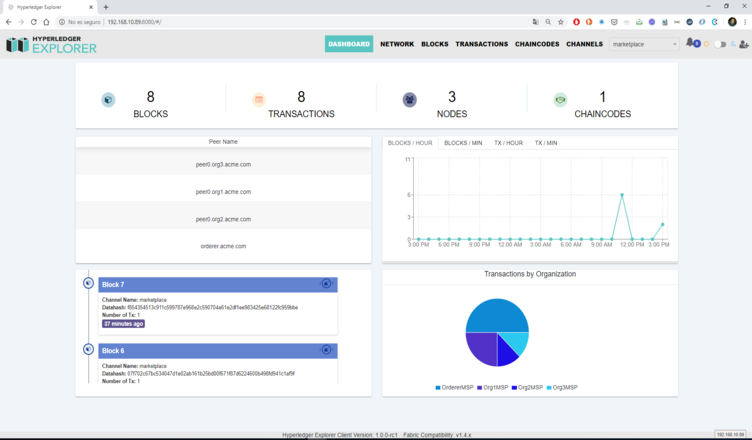
Task: Open the Channels page
Action: click(584, 44)
